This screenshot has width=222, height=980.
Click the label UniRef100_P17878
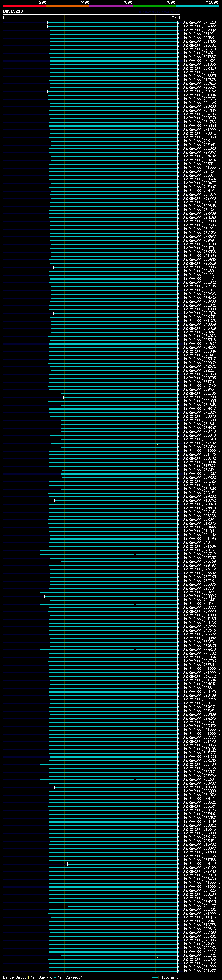pyautogui.click(x=199, y=80)
